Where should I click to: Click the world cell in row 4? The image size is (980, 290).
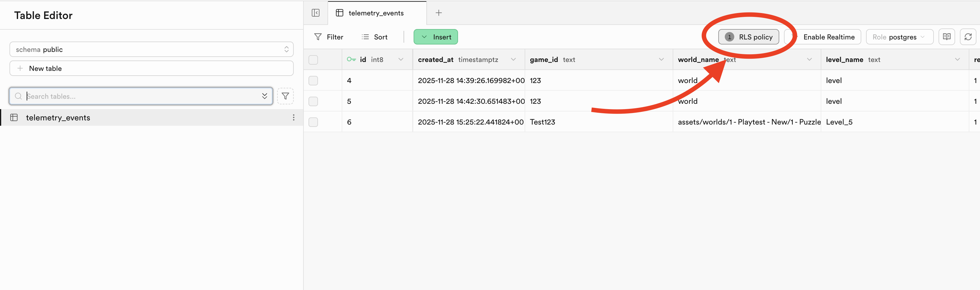click(x=747, y=80)
